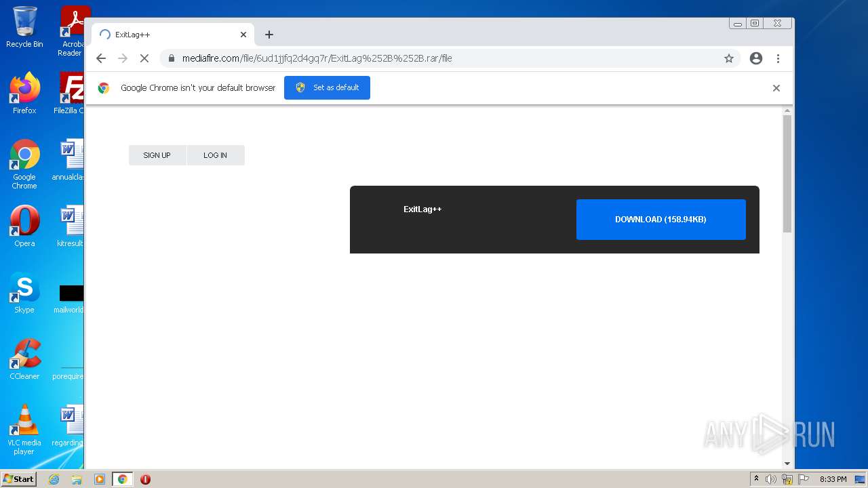This screenshot has height=488, width=868.
Task: Open the annualclas Word document icon
Action: click(x=70, y=160)
